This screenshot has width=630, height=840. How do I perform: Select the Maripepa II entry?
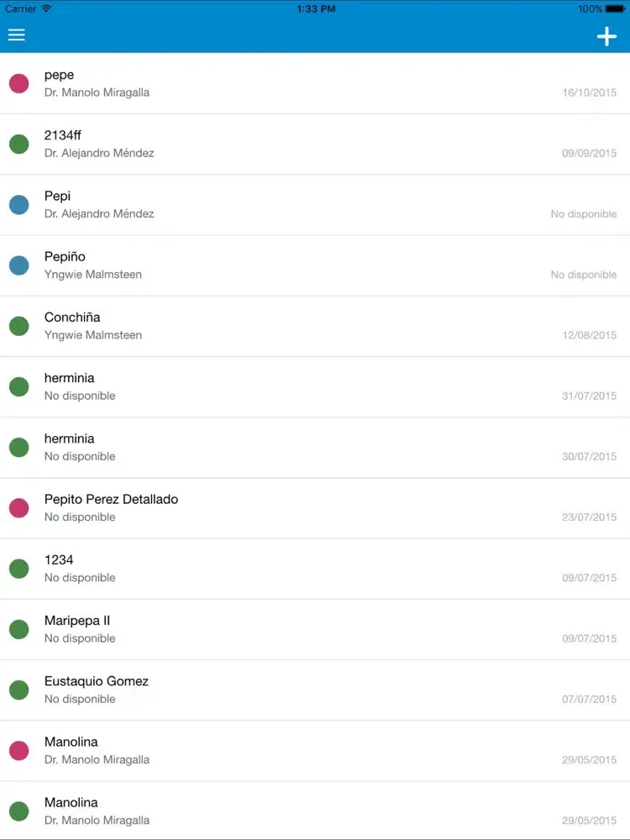pos(315,629)
